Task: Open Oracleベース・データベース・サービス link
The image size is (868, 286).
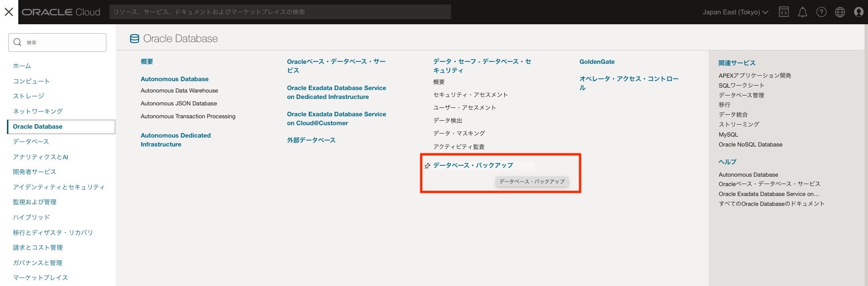Action: click(x=337, y=66)
